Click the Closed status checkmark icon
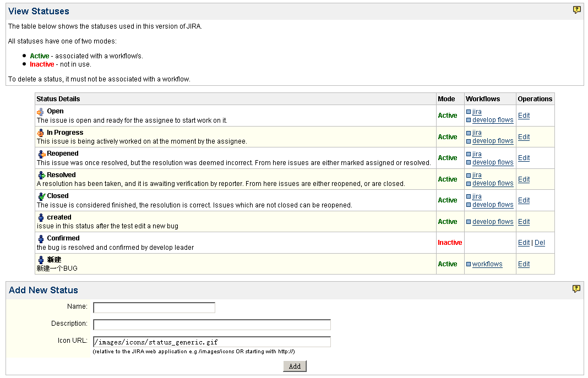Viewport: 588px width, 378px height. point(41,196)
